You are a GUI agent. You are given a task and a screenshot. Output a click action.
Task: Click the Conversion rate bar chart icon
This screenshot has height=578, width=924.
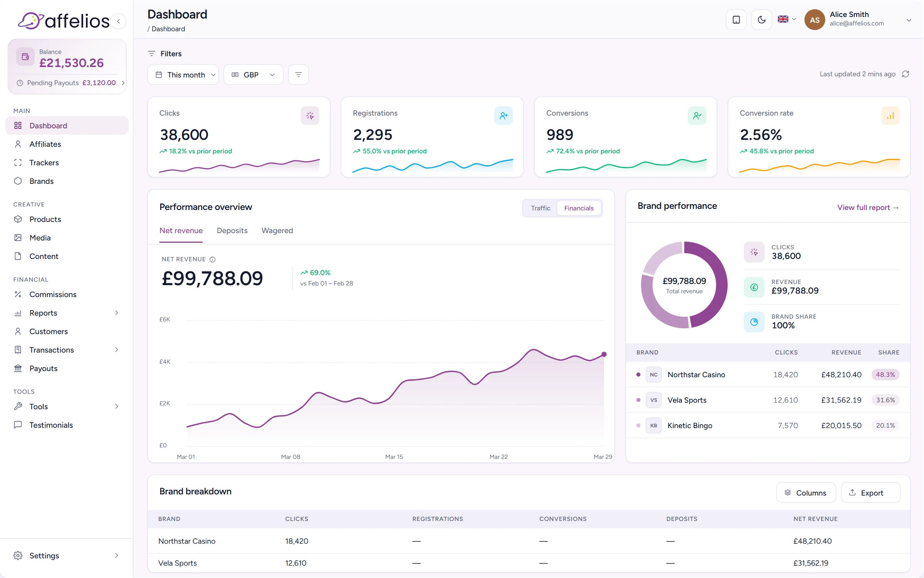891,116
